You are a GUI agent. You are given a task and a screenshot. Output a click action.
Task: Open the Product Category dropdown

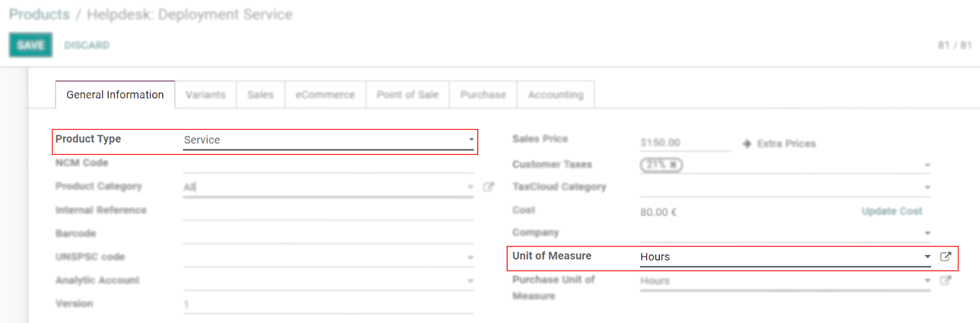pos(470,187)
